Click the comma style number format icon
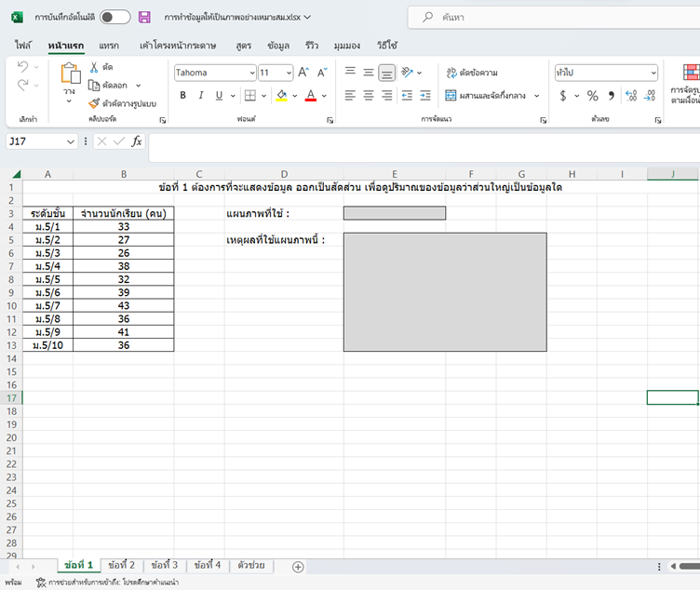Viewport: 700px width, 590px height. click(612, 96)
